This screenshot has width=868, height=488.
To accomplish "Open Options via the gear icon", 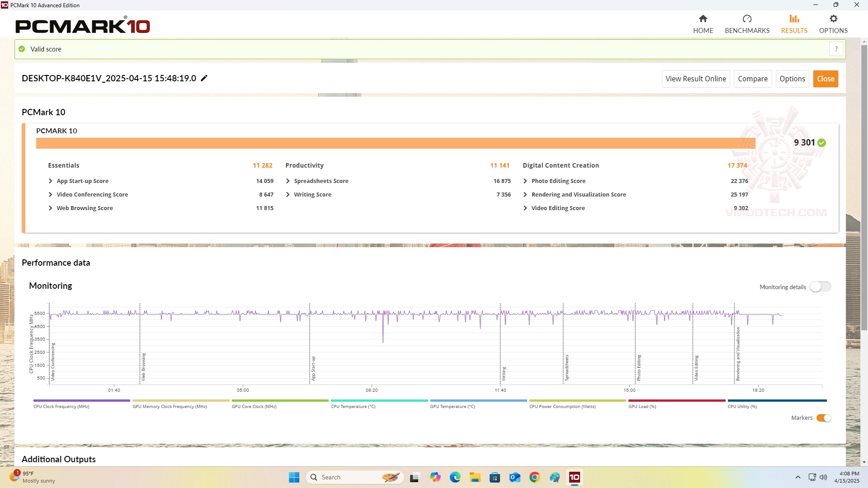I will (x=833, y=23).
